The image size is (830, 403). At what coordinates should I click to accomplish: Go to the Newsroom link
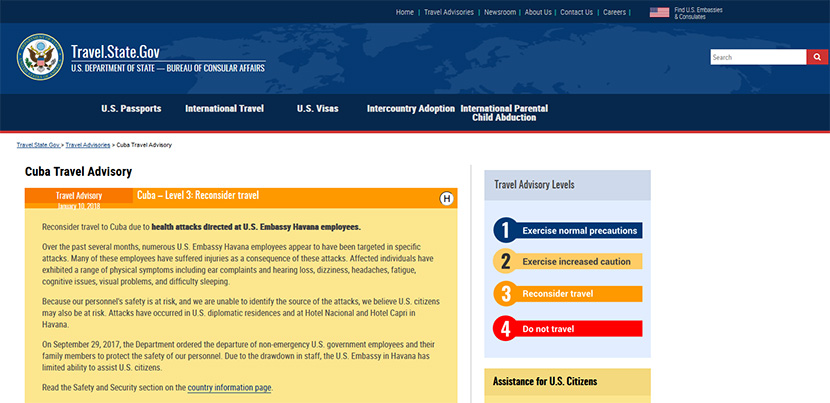click(500, 12)
